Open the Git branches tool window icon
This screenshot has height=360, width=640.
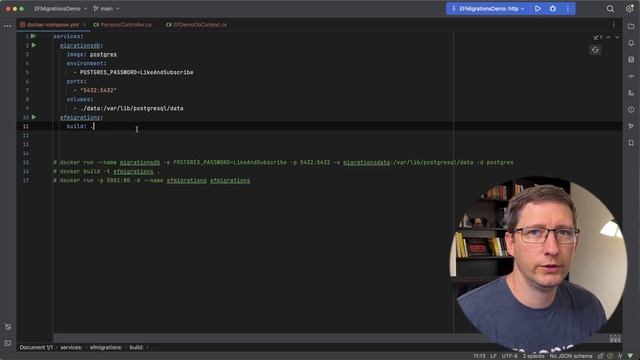click(x=631, y=126)
